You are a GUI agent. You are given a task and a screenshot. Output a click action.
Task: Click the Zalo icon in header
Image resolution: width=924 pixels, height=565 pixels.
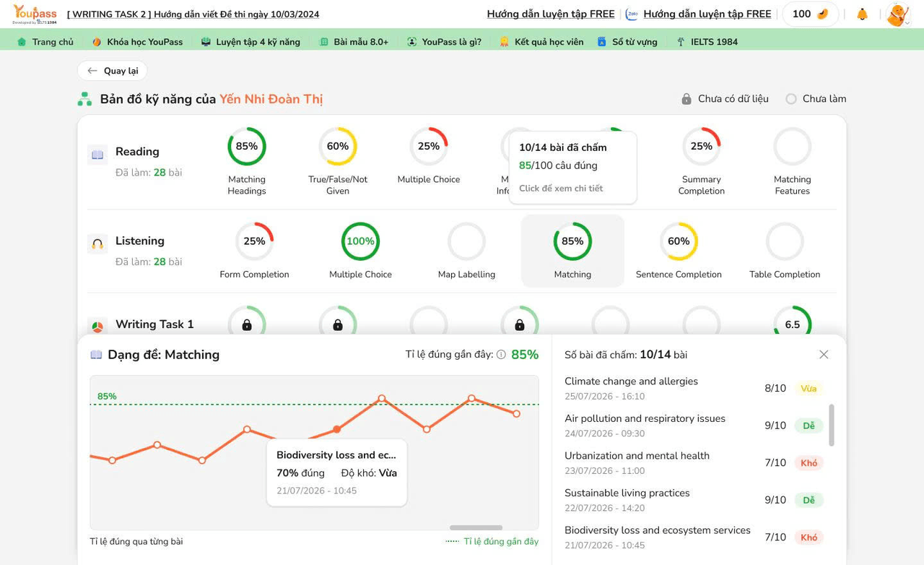coord(632,14)
